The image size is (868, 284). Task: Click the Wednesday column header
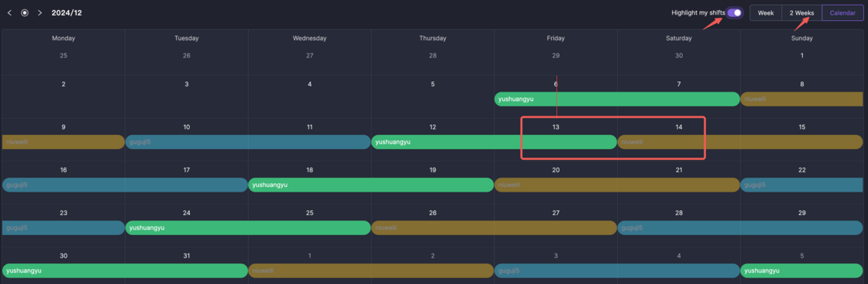click(x=309, y=38)
